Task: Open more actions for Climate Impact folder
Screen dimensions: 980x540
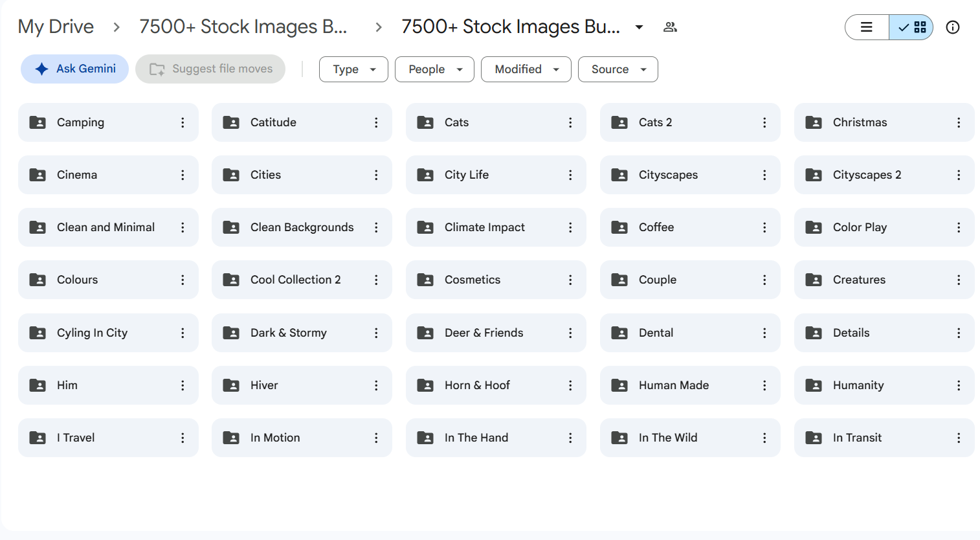Action: [x=570, y=227]
